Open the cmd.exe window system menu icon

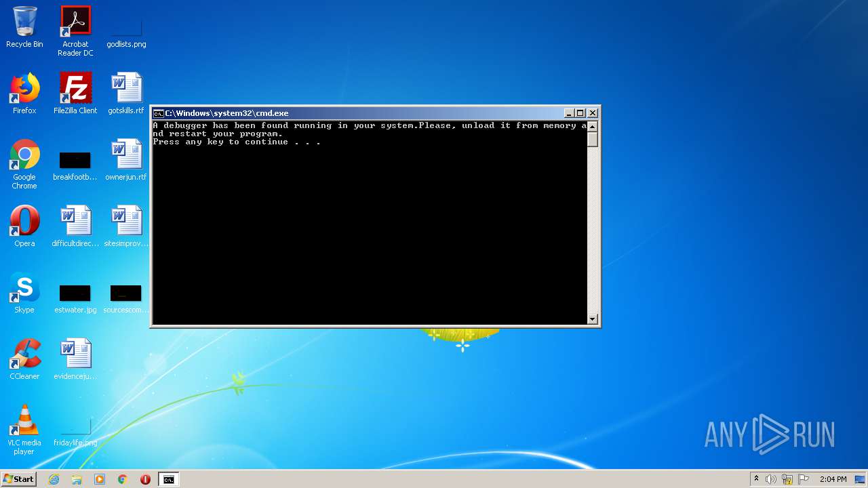(158, 113)
